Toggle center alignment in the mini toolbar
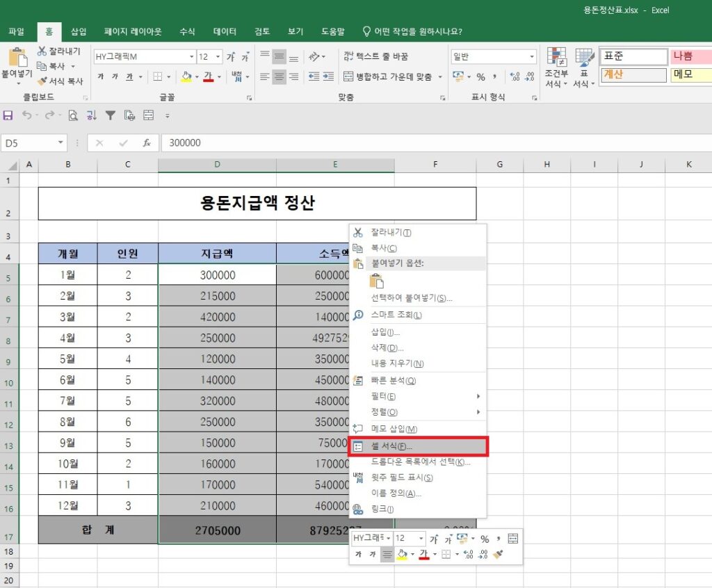The height and width of the screenshot is (588, 712). [x=387, y=554]
